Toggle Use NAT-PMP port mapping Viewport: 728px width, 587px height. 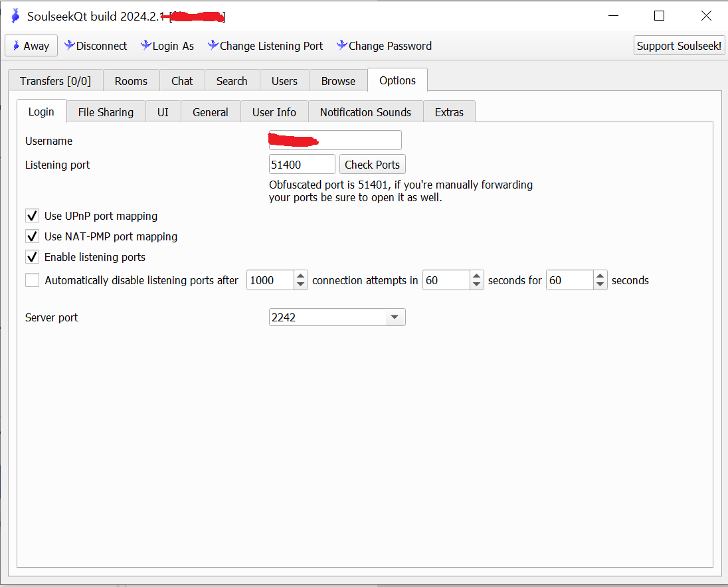click(x=32, y=236)
